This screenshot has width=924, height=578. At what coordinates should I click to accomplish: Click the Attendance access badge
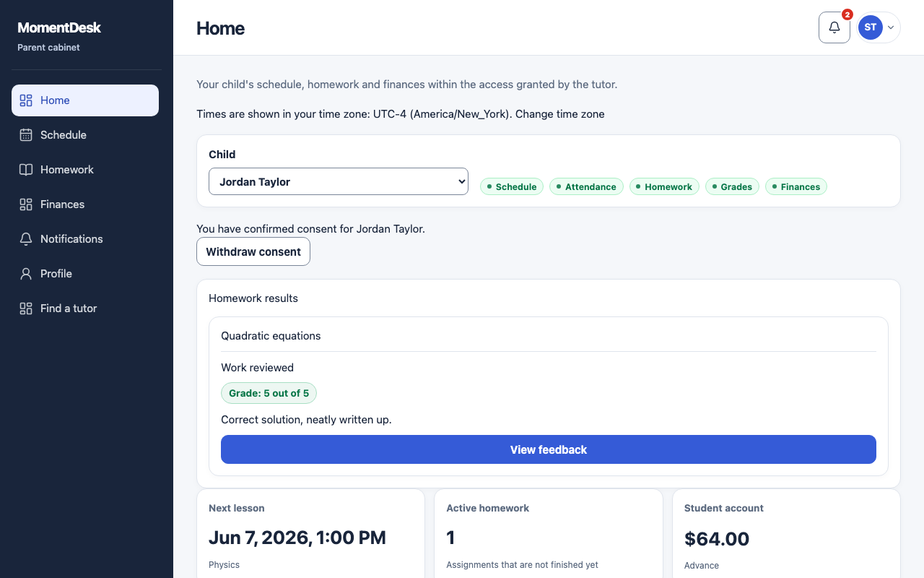coord(586,186)
